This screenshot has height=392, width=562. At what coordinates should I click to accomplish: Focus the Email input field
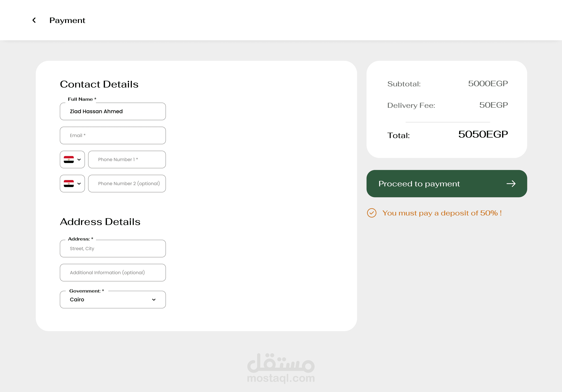click(x=113, y=135)
